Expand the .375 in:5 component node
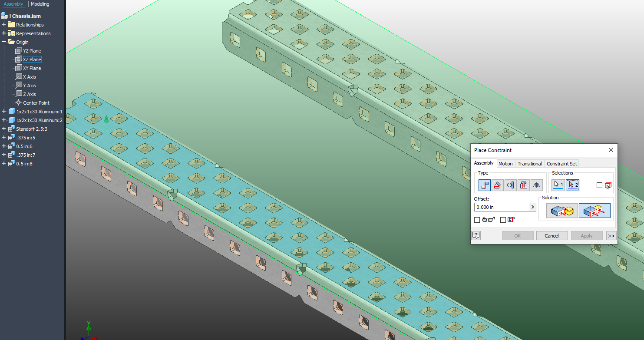This screenshot has width=644, height=340. tap(4, 138)
